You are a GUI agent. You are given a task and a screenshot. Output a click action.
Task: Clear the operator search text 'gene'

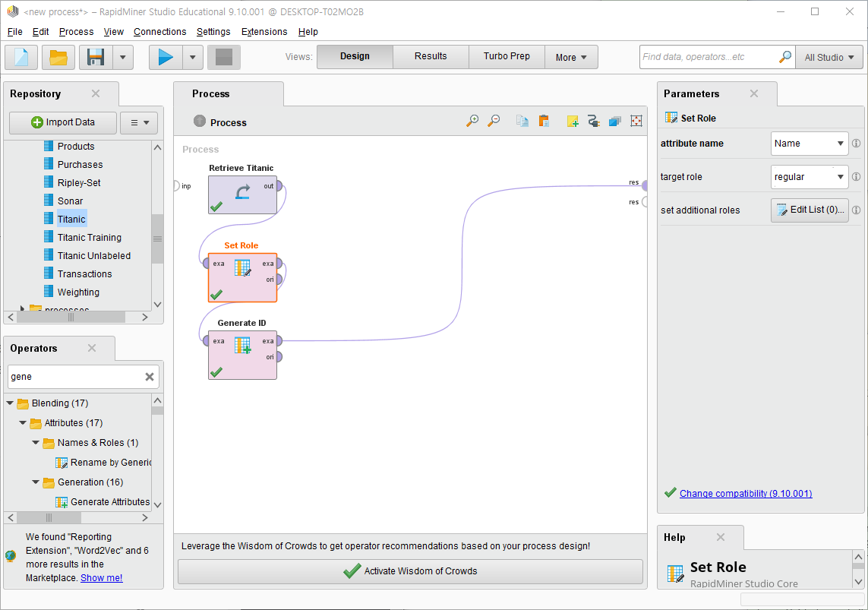[x=150, y=376]
